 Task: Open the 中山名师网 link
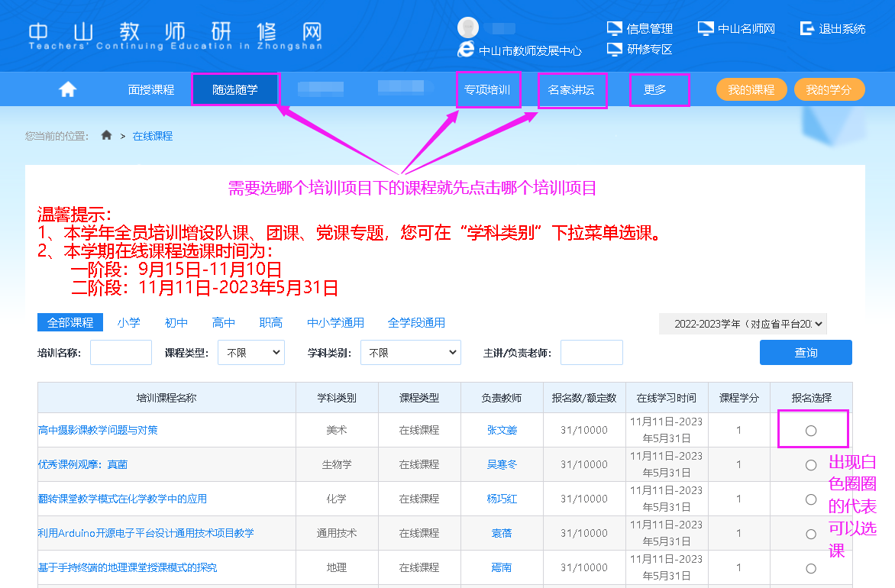coord(747,28)
